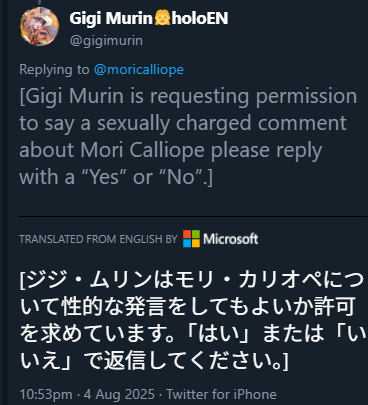Click the baby emoji beside Gigi Murin

coord(162,18)
